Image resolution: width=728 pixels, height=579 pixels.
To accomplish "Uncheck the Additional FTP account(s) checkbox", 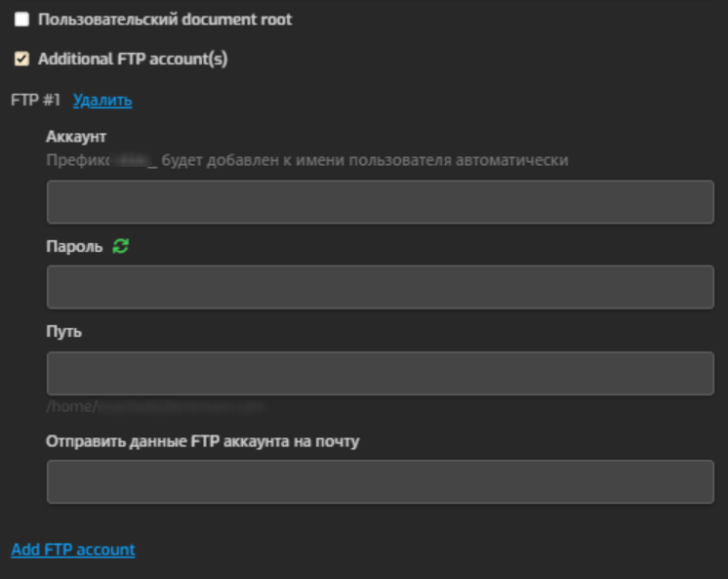I will tap(21, 60).
